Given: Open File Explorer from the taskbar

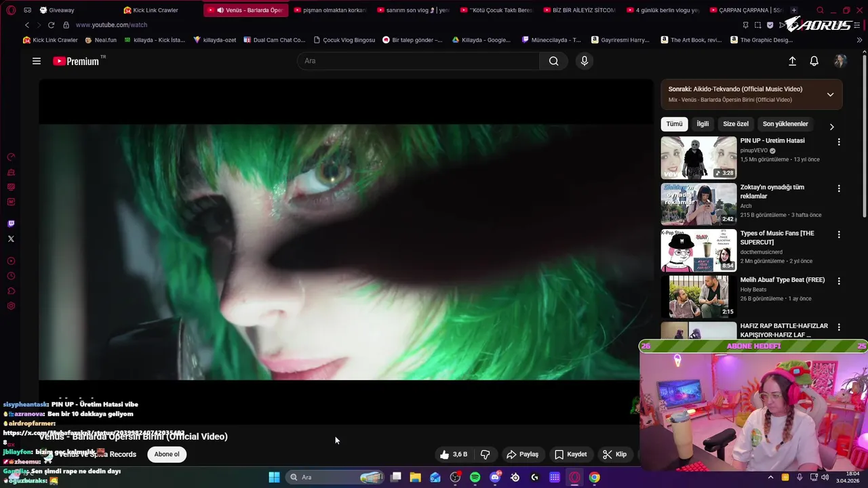Looking at the screenshot, I should [x=416, y=477].
